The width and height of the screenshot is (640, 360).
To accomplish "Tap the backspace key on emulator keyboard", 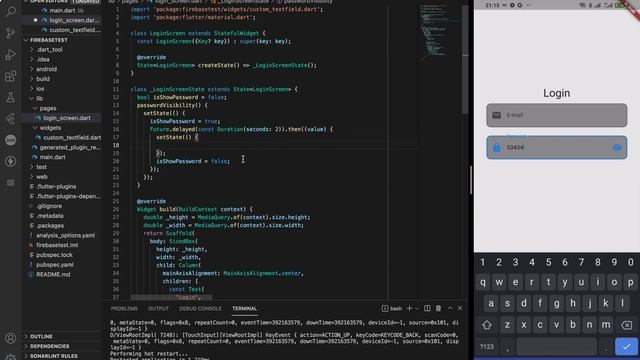I will [x=627, y=325].
